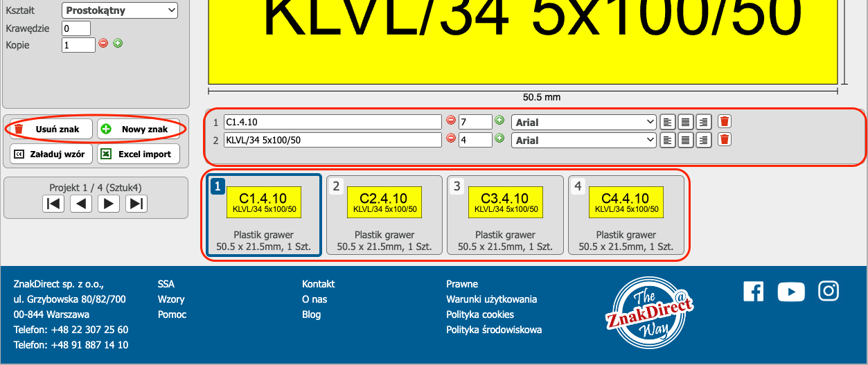
Task: Delete text line 1 with trash icon
Action: (724, 122)
